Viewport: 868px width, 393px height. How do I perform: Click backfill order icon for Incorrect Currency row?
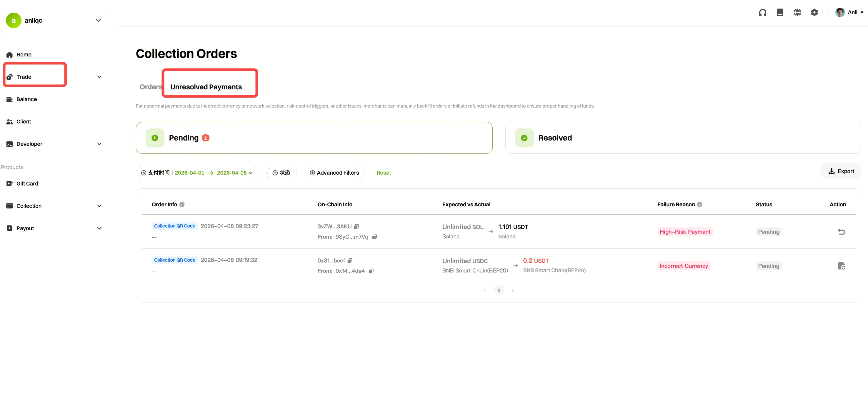coord(841,266)
